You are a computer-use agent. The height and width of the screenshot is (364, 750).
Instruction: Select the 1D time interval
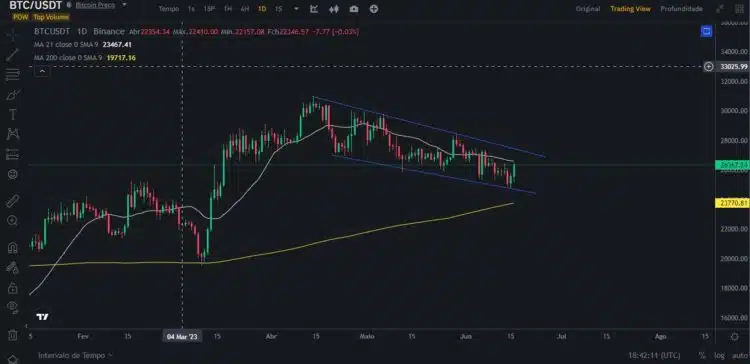262,9
